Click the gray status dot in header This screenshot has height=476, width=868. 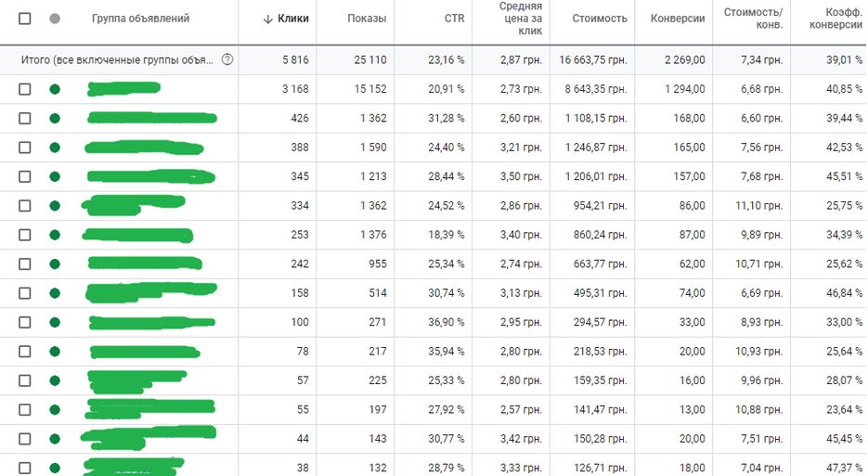tap(55, 19)
